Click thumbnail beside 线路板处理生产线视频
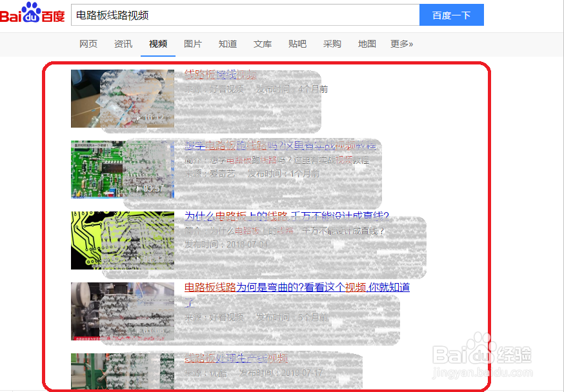 click(x=123, y=371)
